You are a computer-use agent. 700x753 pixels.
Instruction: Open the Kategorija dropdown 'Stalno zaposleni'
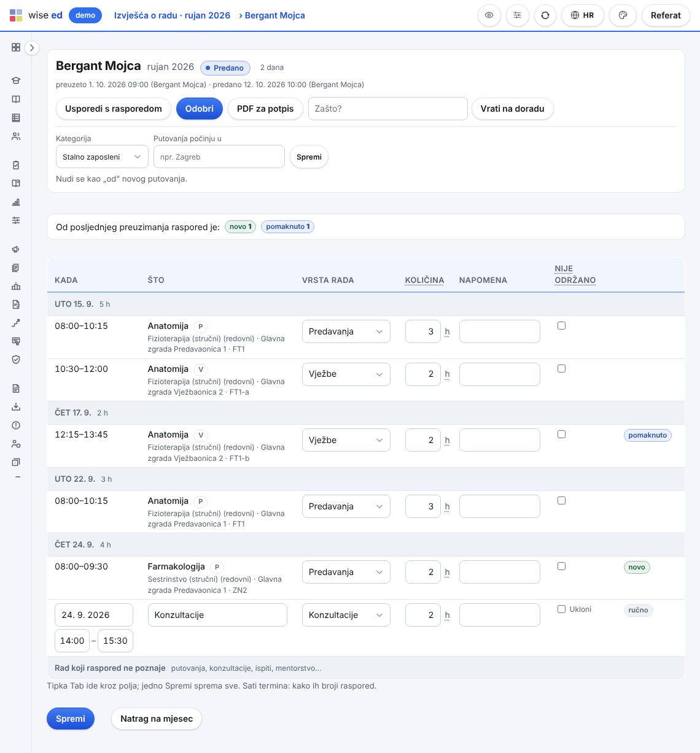point(102,156)
